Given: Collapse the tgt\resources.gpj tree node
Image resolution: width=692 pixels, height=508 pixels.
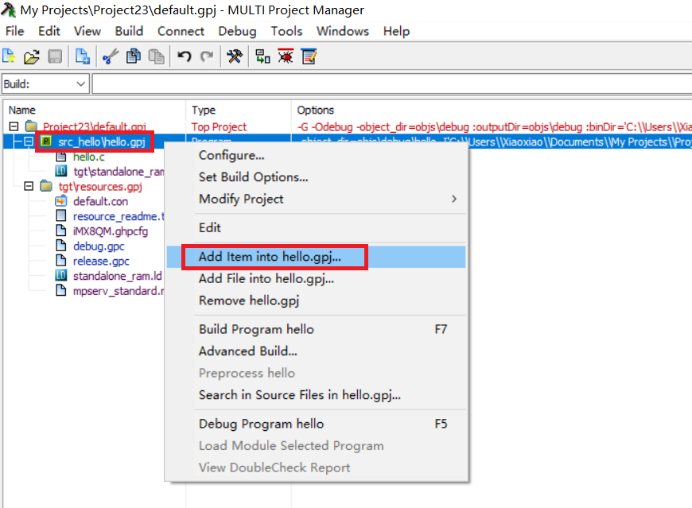Looking at the screenshot, I should [x=28, y=186].
